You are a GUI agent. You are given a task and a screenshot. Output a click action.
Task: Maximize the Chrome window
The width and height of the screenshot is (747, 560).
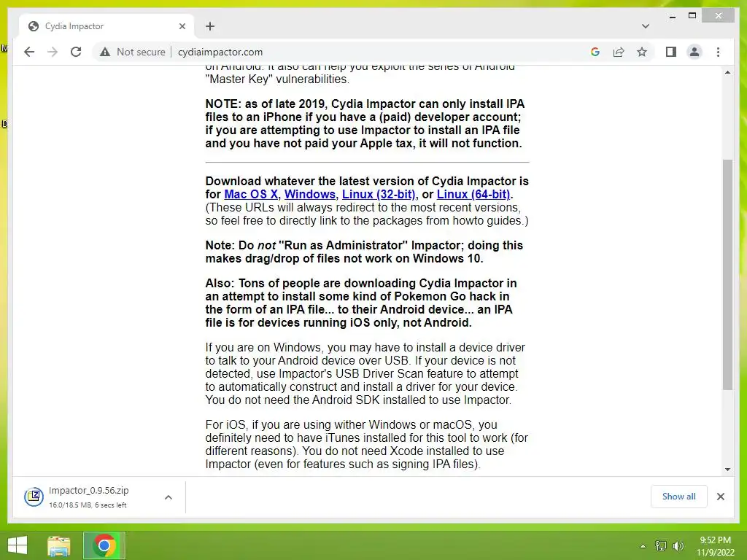[692, 16]
